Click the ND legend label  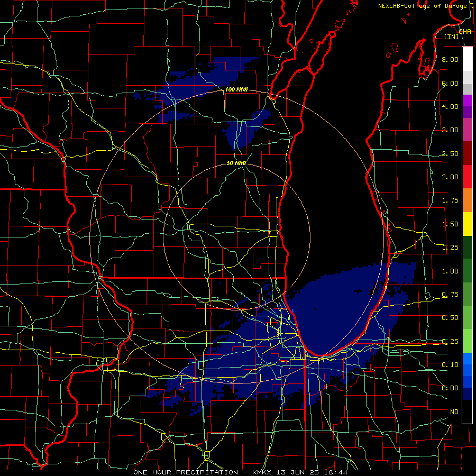pyautogui.click(x=454, y=412)
